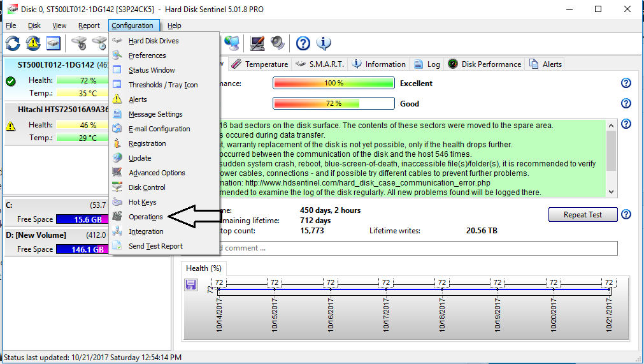Viewport: 644px width, 364px height.
Task: Select the Health (%) graph tab
Action: tap(204, 268)
